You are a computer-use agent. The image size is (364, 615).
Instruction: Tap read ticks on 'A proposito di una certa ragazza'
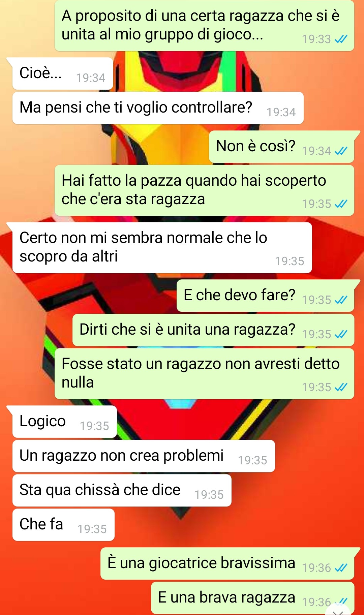coord(341,39)
